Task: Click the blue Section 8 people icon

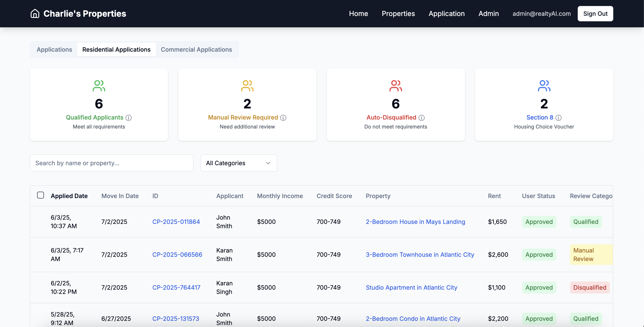Action: 544,86
